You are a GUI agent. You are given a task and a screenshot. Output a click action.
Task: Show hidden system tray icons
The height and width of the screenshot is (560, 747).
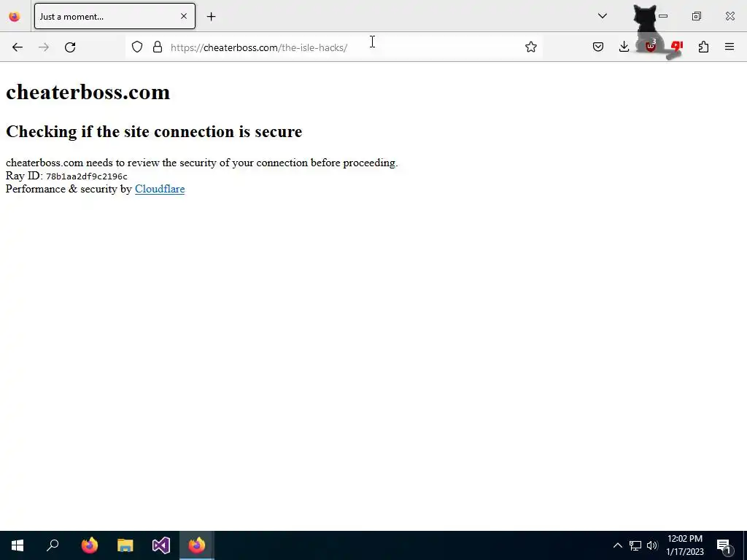(x=617, y=545)
